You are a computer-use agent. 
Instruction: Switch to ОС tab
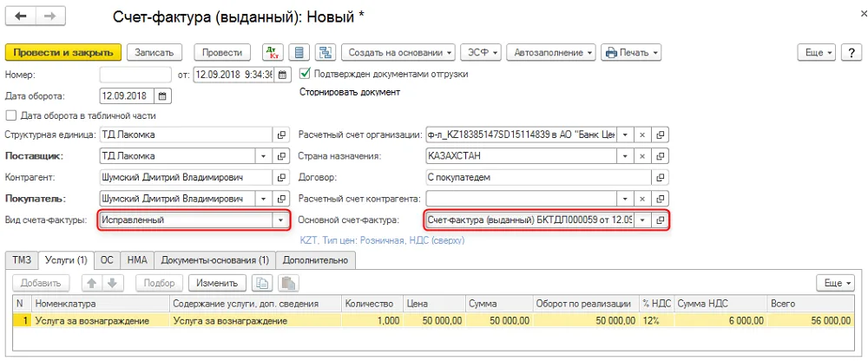click(108, 259)
